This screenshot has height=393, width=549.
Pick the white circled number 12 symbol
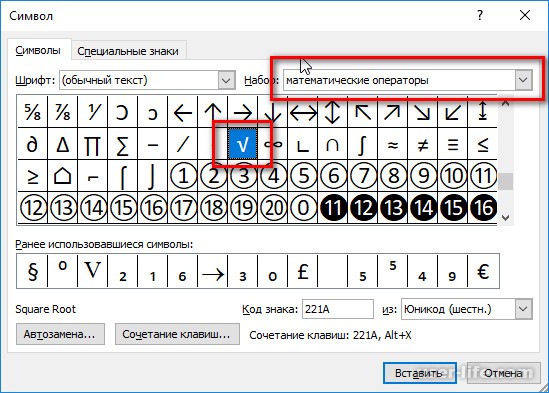(x=32, y=207)
